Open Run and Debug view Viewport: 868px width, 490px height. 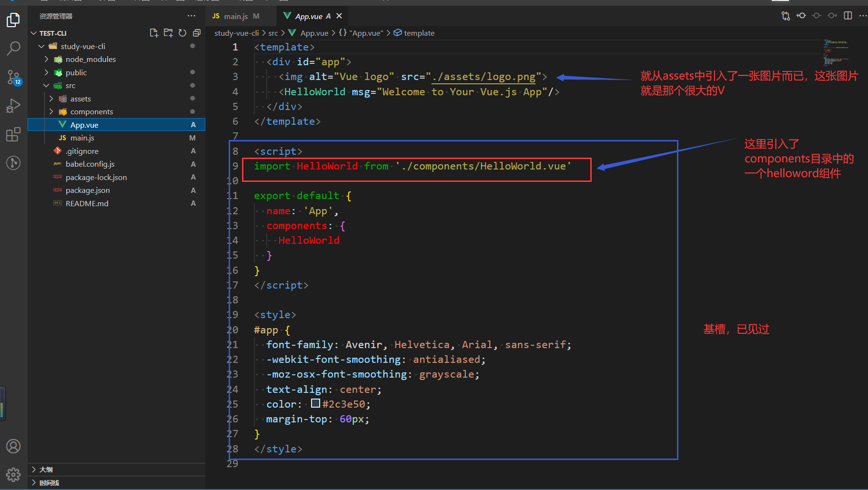click(13, 106)
